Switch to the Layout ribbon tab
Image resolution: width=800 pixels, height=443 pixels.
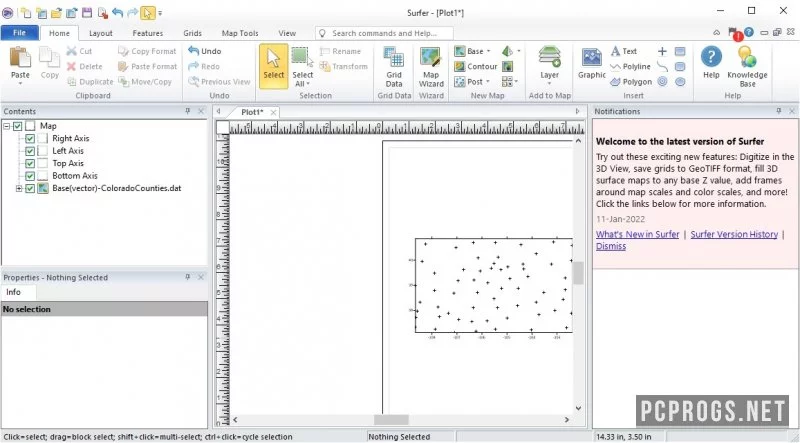click(x=101, y=33)
